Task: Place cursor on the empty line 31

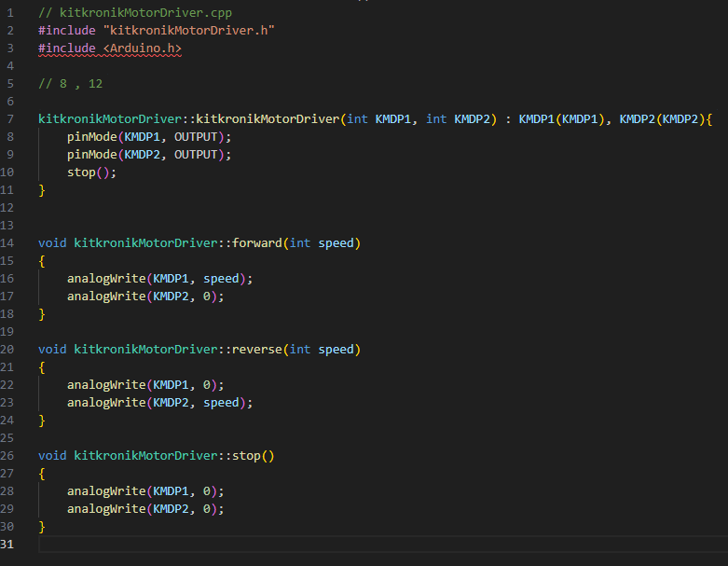Action: (383, 545)
